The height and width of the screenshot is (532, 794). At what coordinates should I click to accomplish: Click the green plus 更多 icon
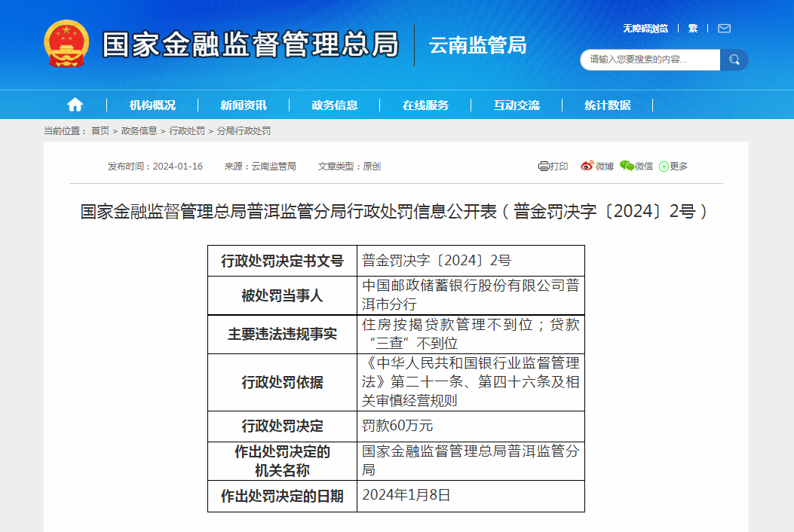coord(664,167)
